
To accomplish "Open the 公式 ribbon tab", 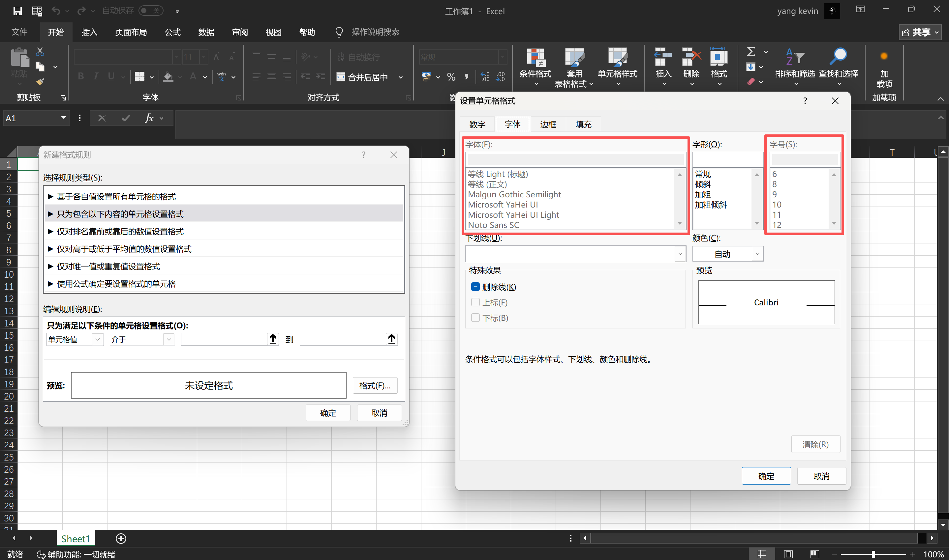I will click(x=172, y=32).
